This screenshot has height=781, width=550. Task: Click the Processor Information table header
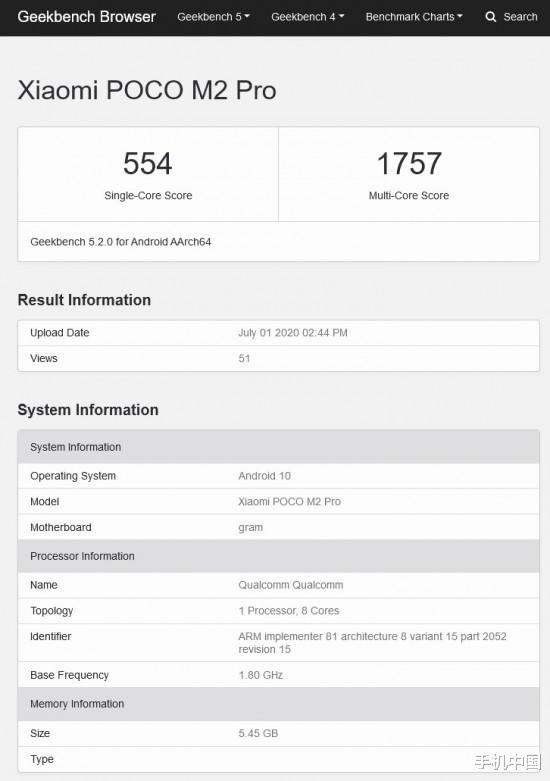(278, 556)
